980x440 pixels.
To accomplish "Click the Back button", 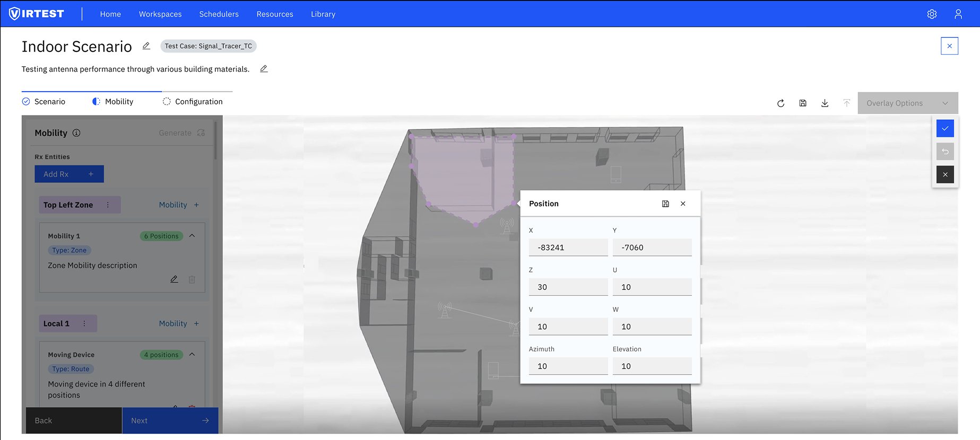I will click(x=74, y=420).
